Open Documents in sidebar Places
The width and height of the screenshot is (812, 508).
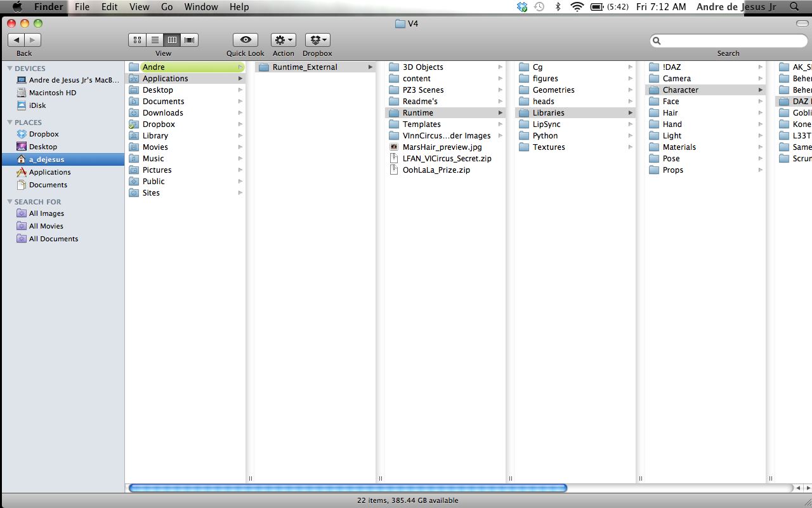(x=63, y=185)
